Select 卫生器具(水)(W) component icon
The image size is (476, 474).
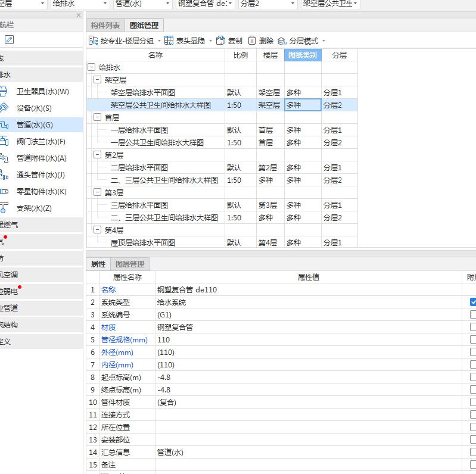(x=4, y=91)
